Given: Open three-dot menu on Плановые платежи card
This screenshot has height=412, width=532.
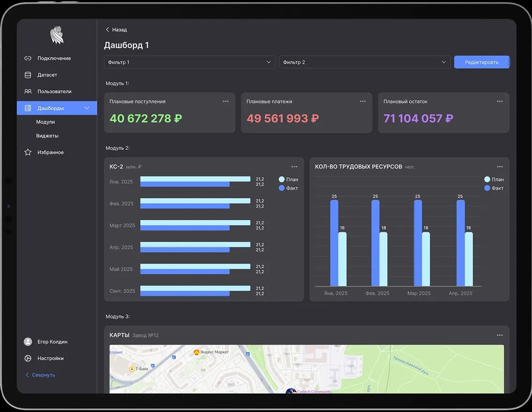Looking at the screenshot, I should (363, 102).
